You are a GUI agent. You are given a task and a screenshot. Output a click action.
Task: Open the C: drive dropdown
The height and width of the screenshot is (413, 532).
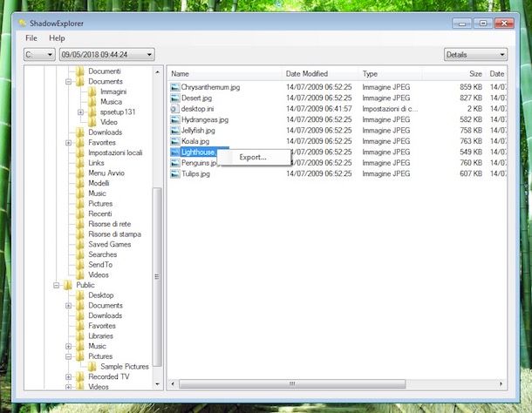tap(39, 55)
